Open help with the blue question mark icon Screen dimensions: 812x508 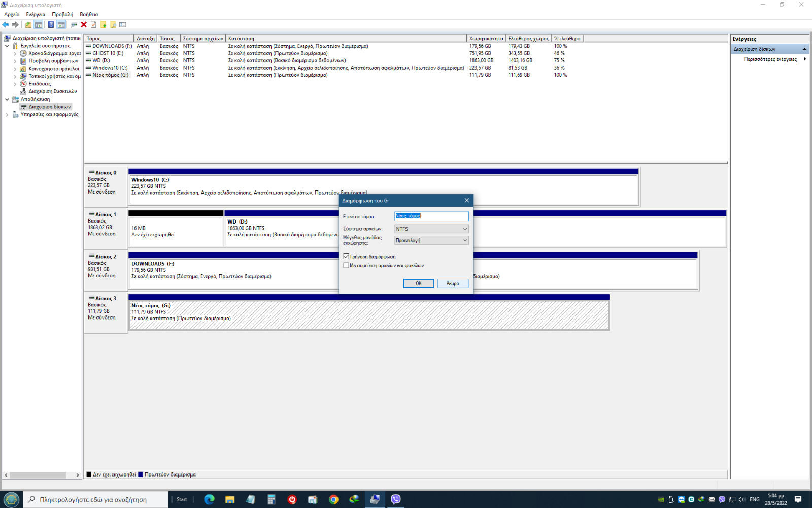[x=51, y=24]
